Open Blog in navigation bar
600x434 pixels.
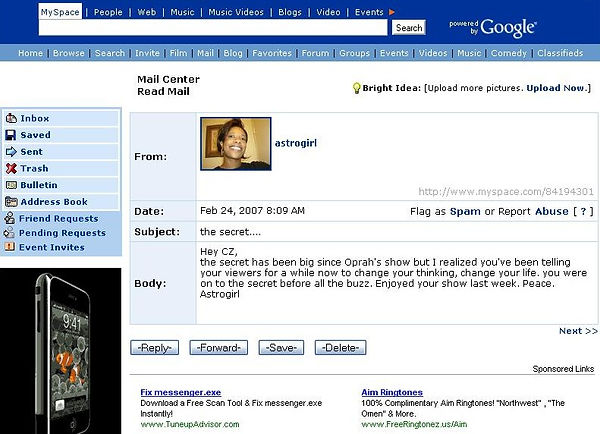coord(233,53)
